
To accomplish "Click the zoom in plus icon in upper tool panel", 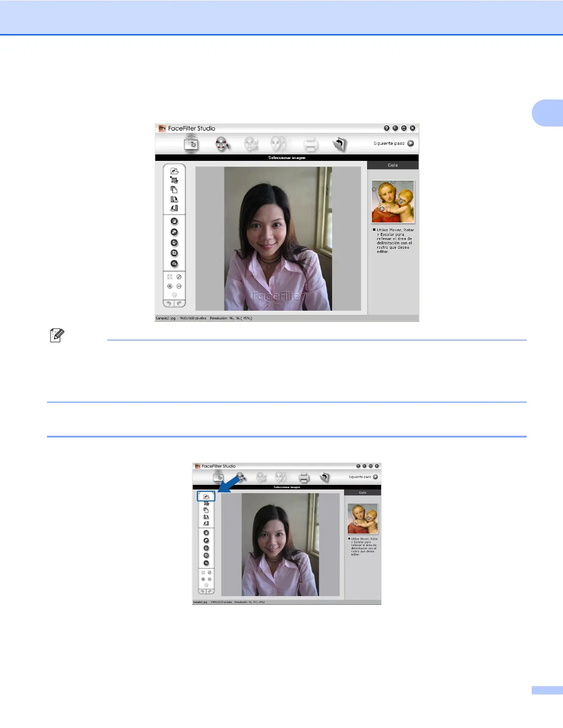I will click(170, 286).
